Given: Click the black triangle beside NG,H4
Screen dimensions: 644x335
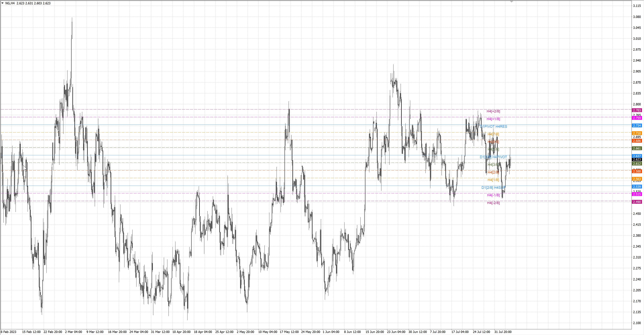Looking at the screenshot, I should coord(3,3).
